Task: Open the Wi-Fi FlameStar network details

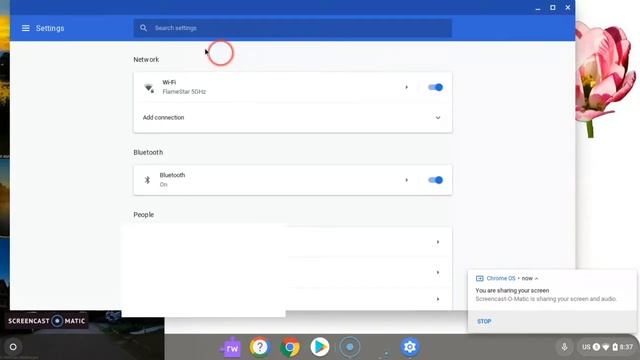Action: pos(406,87)
